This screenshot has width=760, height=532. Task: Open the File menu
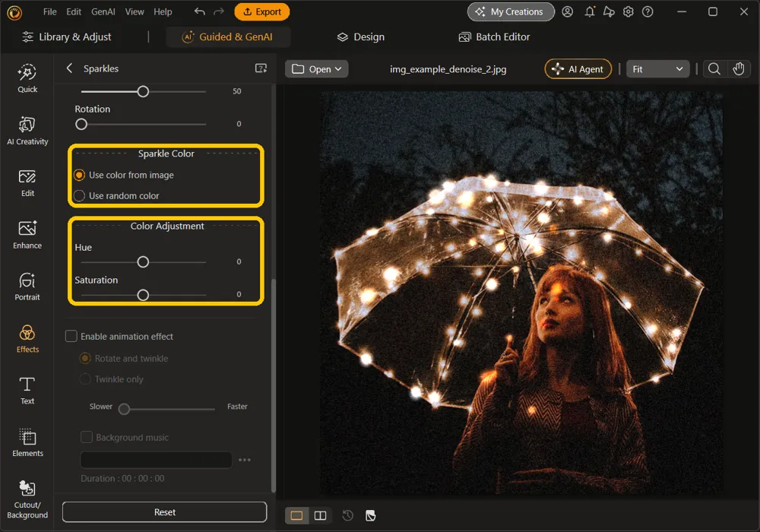pos(49,11)
